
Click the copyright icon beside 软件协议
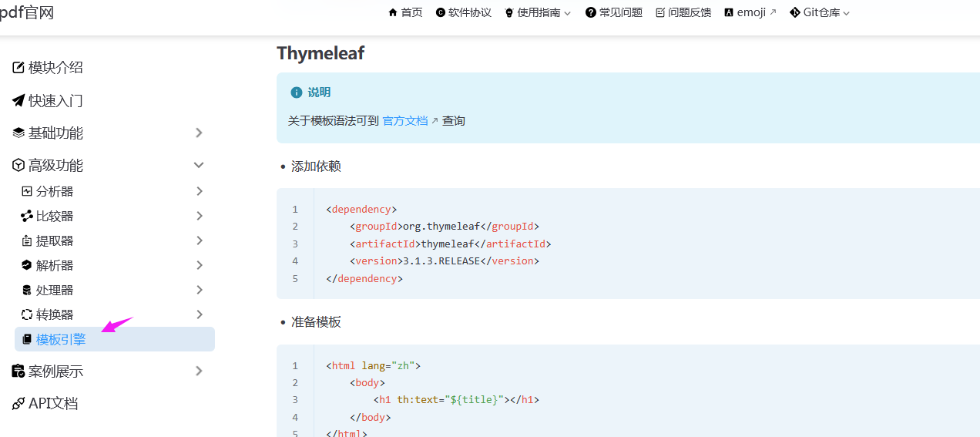tap(441, 12)
